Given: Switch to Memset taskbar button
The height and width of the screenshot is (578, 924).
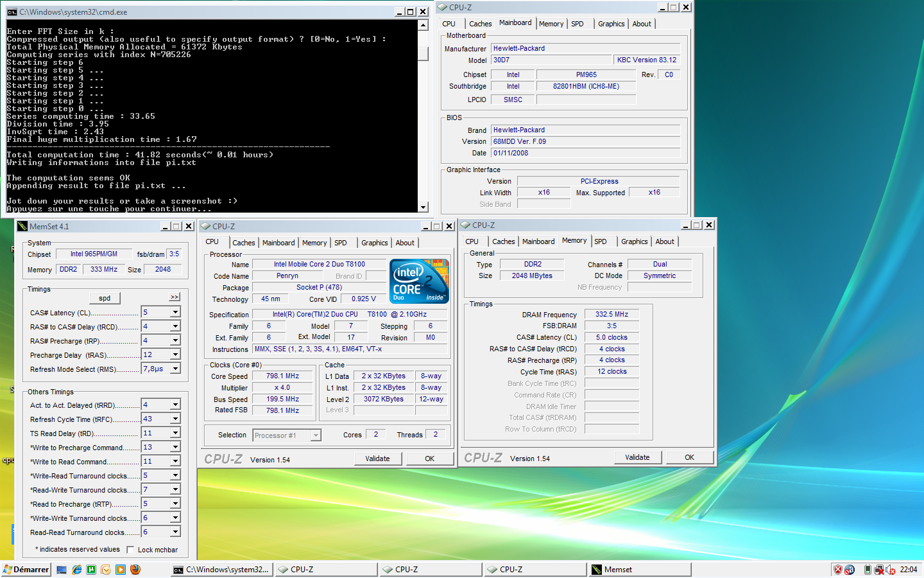Looking at the screenshot, I should point(640,570).
